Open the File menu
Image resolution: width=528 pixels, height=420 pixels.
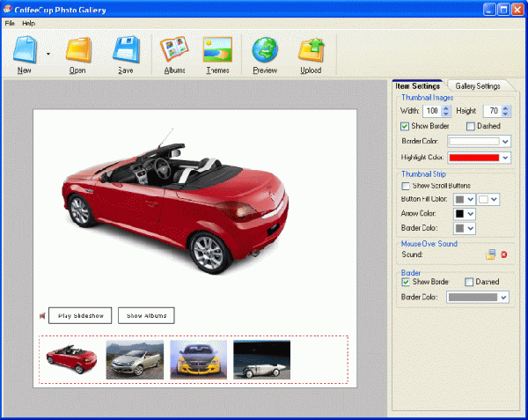[10, 22]
